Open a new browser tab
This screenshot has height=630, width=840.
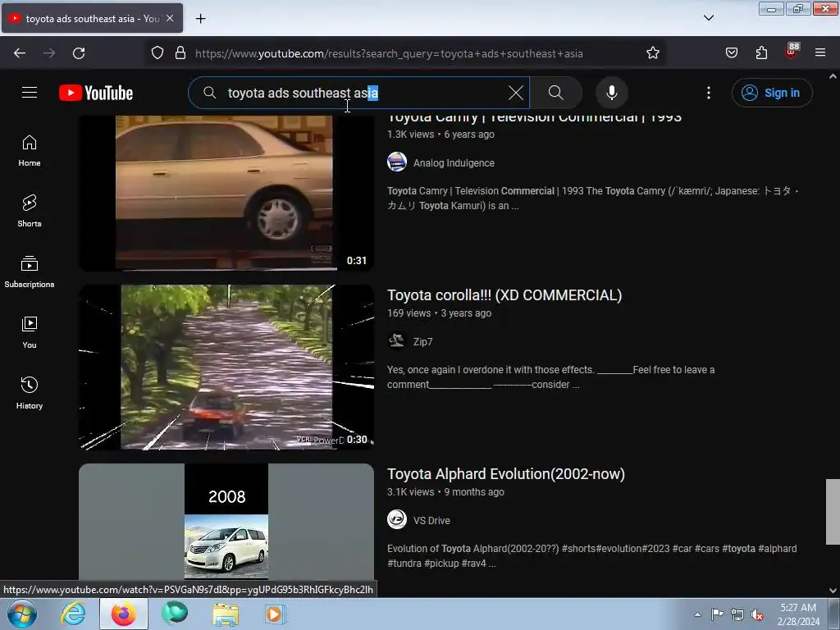(x=200, y=19)
